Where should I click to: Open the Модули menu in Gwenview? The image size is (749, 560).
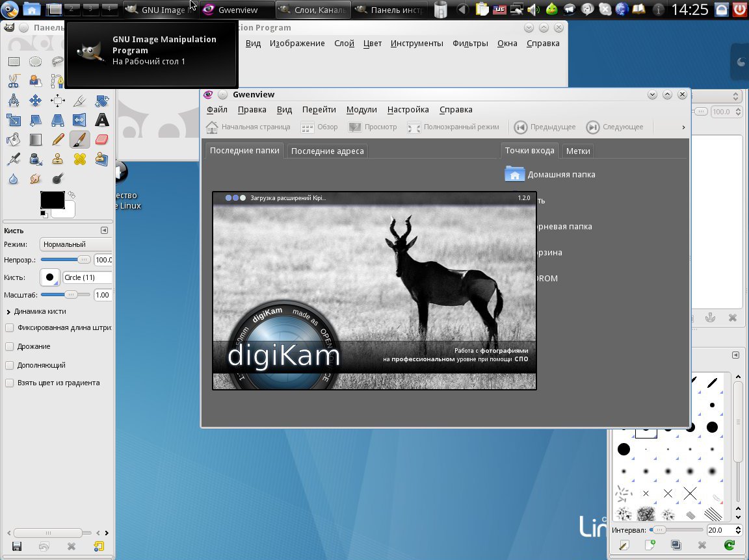[361, 110]
